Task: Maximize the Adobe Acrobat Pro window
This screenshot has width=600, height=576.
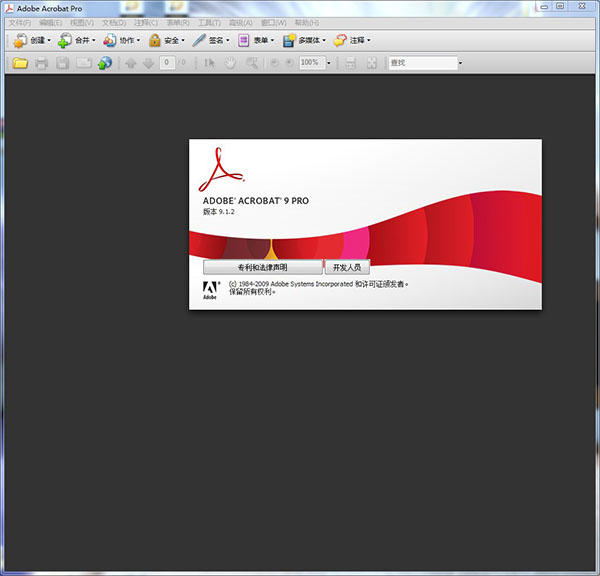Action: [x=560, y=7]
